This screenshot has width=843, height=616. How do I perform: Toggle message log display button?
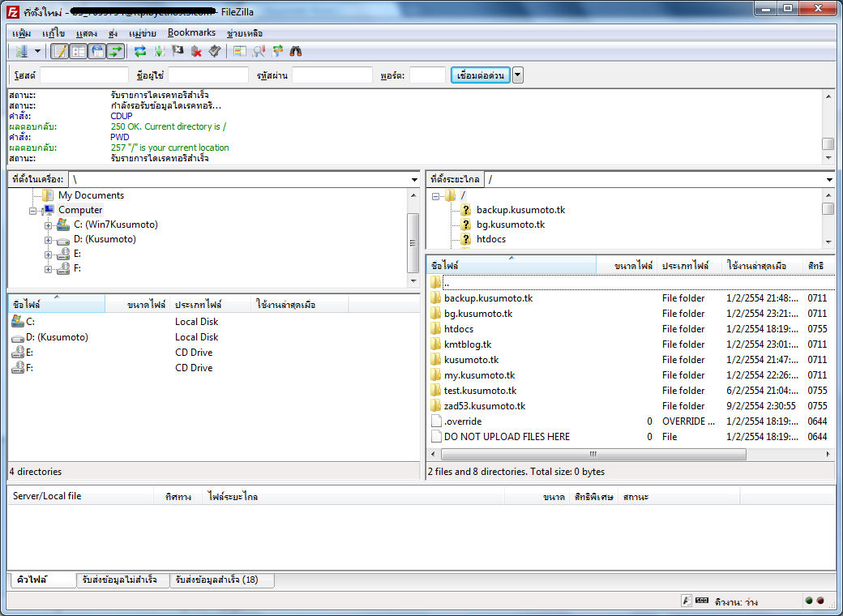(60, 52)
